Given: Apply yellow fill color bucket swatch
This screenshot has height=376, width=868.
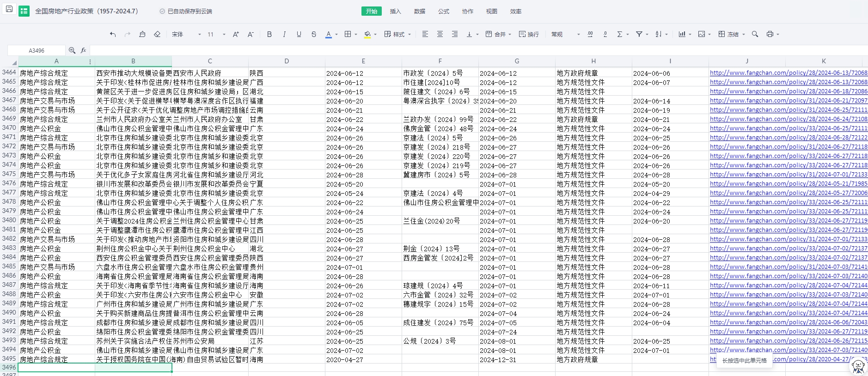Looking at the screenshot, I should click(367, 34).
